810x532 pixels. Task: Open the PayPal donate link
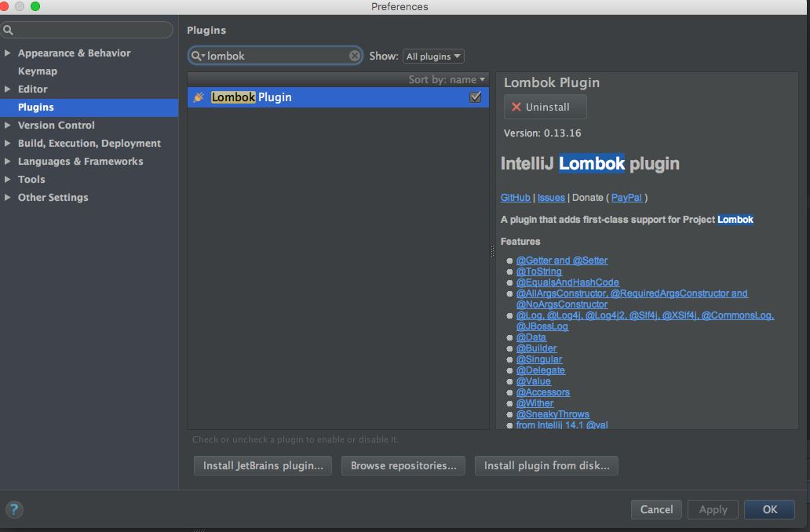click(626, 197)
